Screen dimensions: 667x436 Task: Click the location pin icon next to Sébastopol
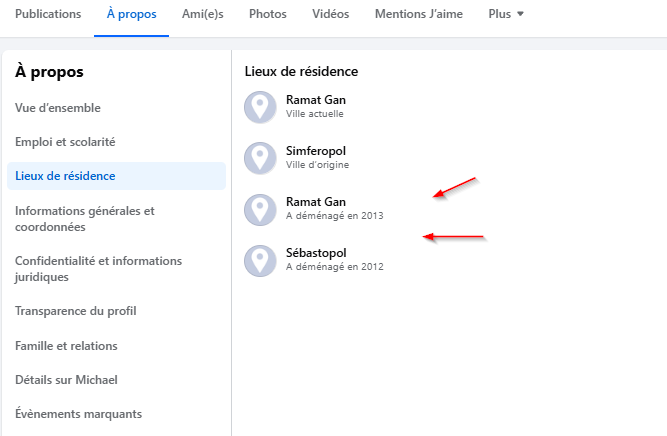point(260,261)
